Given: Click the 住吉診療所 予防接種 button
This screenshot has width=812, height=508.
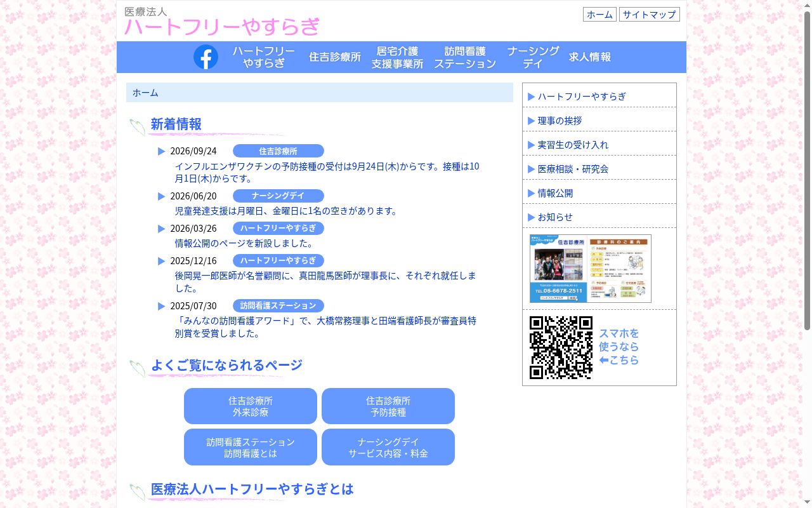Looking at the screenshot, I should click(x=388, y=406).
